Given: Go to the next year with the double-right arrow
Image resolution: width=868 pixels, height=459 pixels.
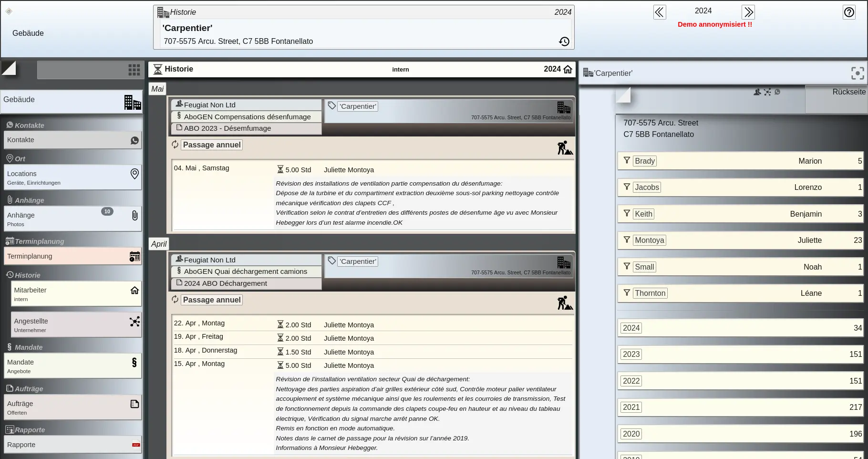Looking at the screenshot, I should 748,12.
